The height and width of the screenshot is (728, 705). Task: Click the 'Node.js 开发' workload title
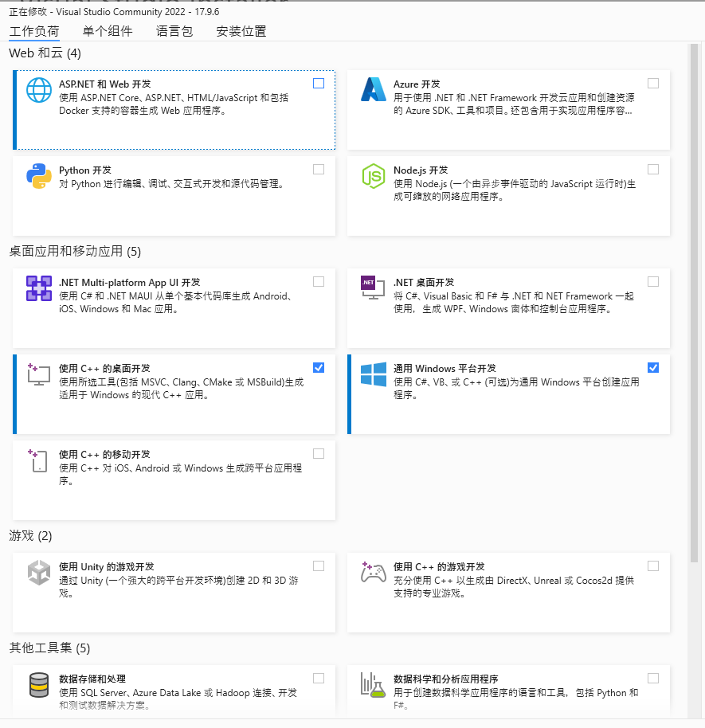pos(421,170)
